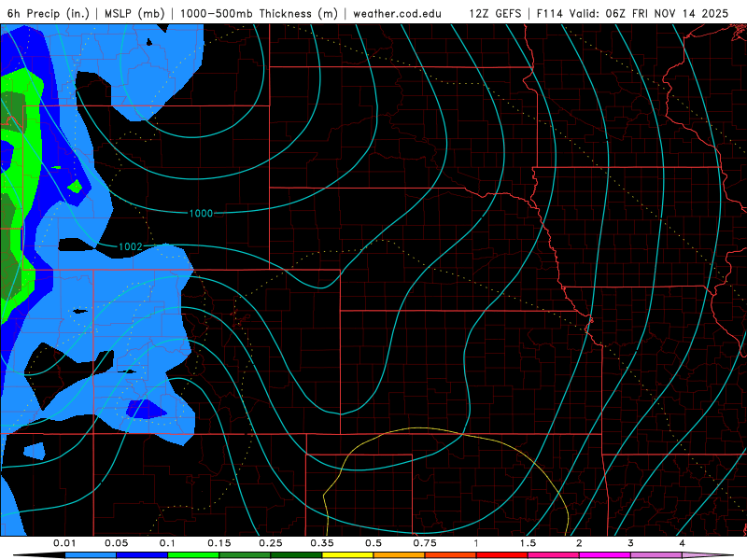Click the 0.1 legend value
The image size is (747, 560).
pyautogui.click(x=167, y=543)
